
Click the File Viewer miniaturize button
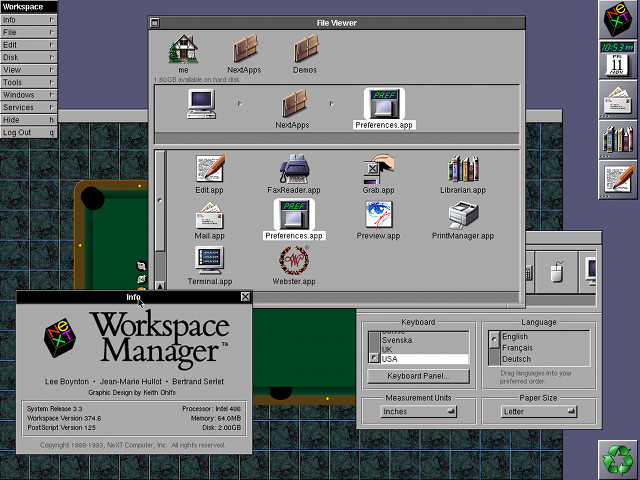[x=155, y=23]
